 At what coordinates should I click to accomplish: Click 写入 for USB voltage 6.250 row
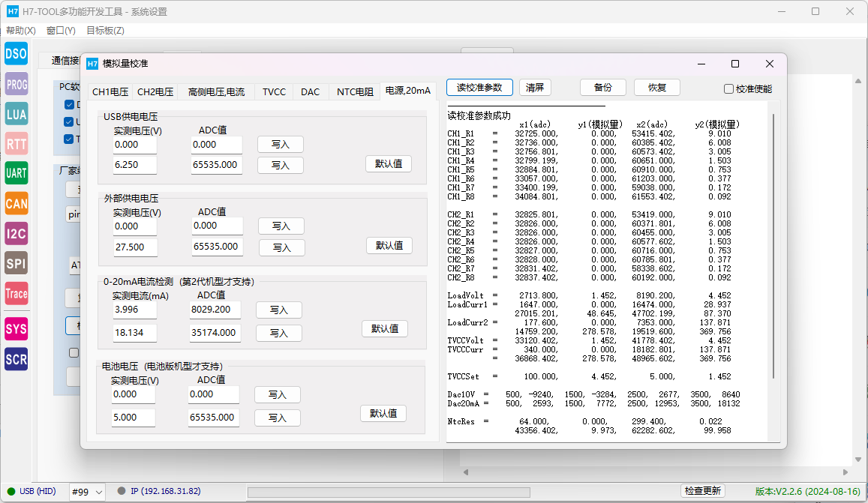pyautogui.click(x=280, y=165)
